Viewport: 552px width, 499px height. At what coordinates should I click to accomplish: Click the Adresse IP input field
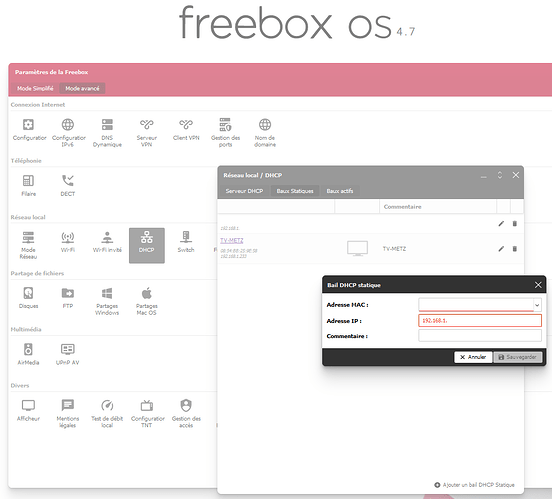(480, 321)
